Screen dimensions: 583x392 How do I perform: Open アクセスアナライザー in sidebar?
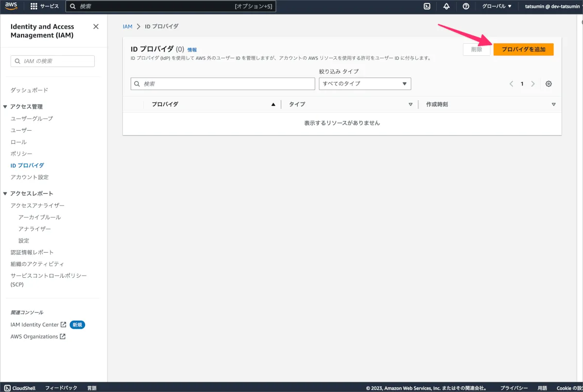point(37,205)
